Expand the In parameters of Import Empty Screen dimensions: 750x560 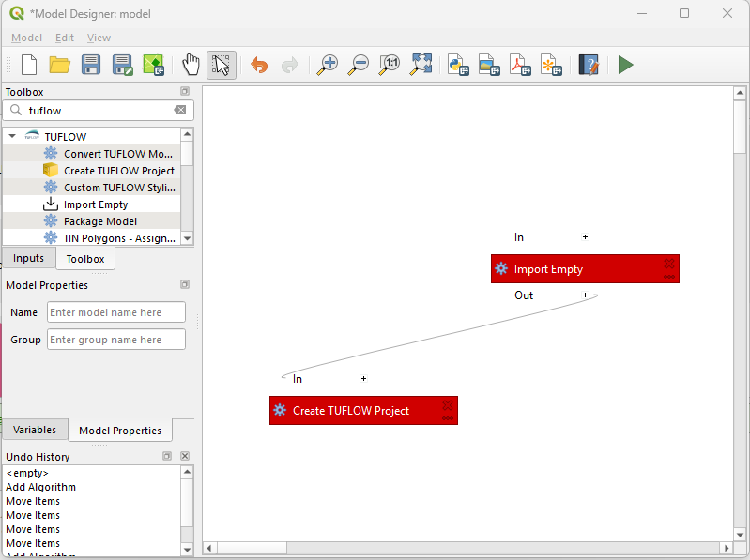coord(585,237)
